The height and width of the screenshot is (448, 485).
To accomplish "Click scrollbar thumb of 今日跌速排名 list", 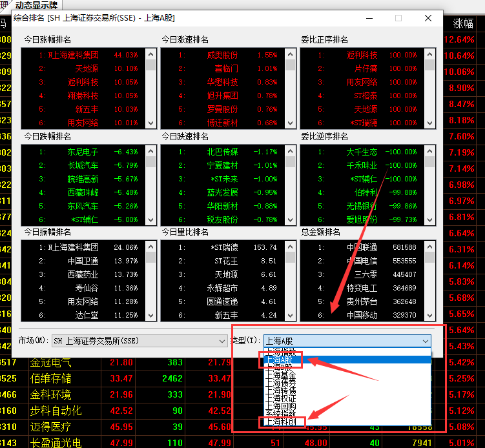I will click(290, 161).
